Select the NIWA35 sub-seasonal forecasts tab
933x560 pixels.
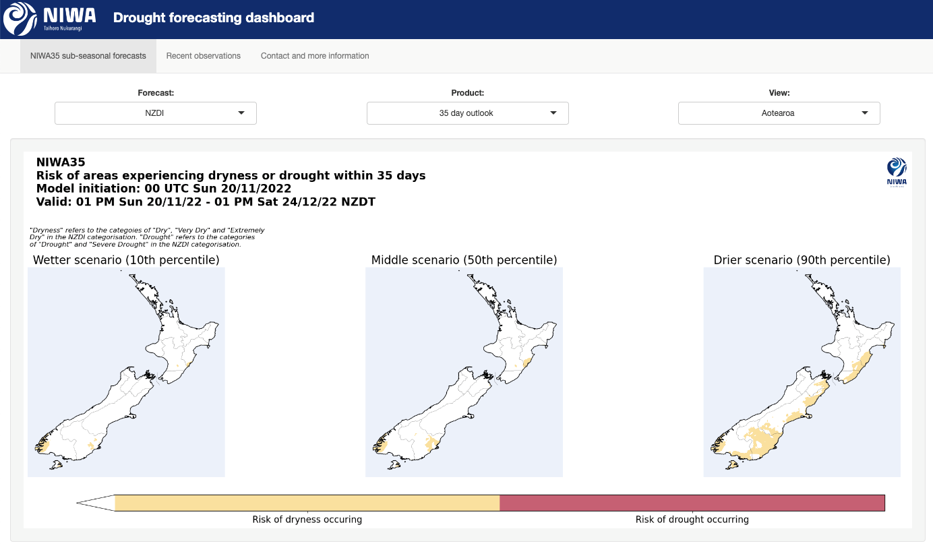[x=88, y=56]
